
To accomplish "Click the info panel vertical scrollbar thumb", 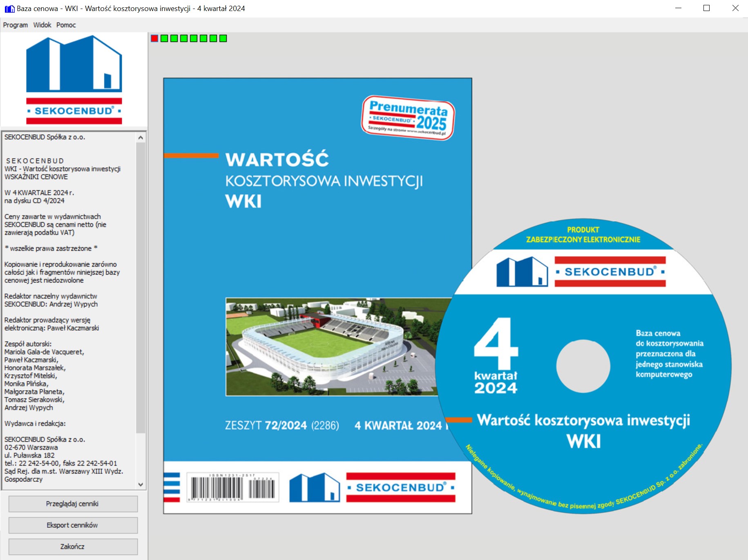I will point(141,288).
